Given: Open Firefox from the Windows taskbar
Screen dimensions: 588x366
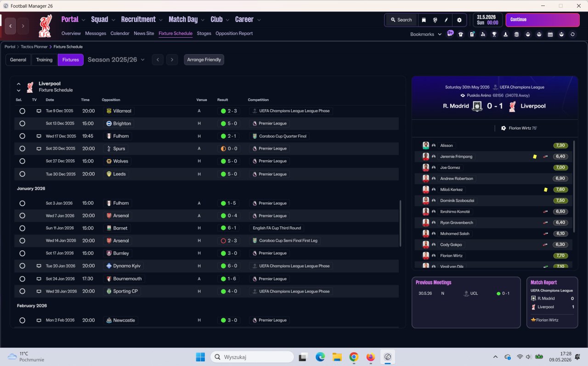Looking at the screenshot, I should coord(370,357).
